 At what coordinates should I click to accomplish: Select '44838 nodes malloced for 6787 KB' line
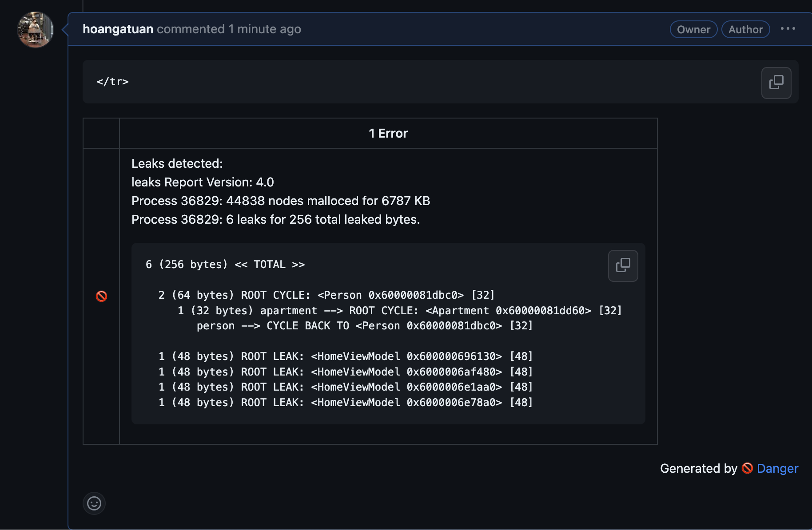click(281, 201)
